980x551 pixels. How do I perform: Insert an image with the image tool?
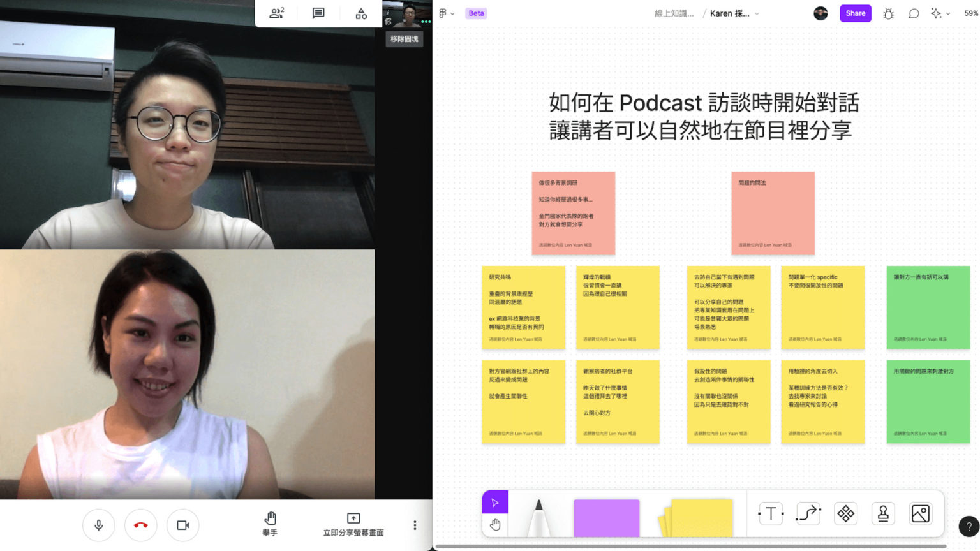pos(921,513)
